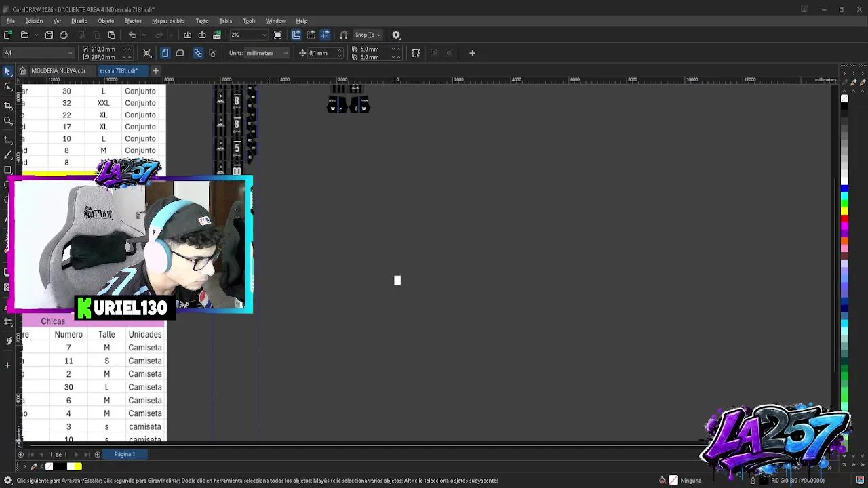Select the Pick tool in the toolbox
This screenshot has height=488, width=868.
pyautogui.click(x=8, y=71)
